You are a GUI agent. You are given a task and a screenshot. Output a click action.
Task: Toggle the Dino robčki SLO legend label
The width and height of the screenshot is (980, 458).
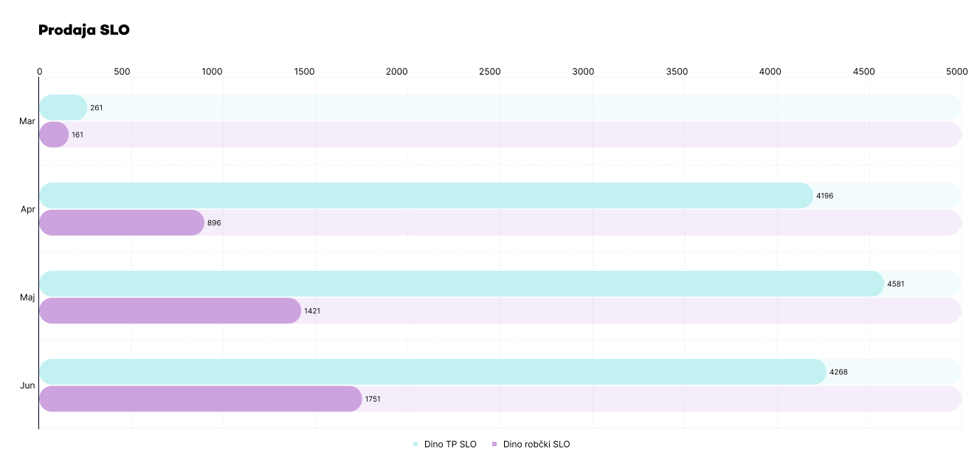tap(536, 444)
